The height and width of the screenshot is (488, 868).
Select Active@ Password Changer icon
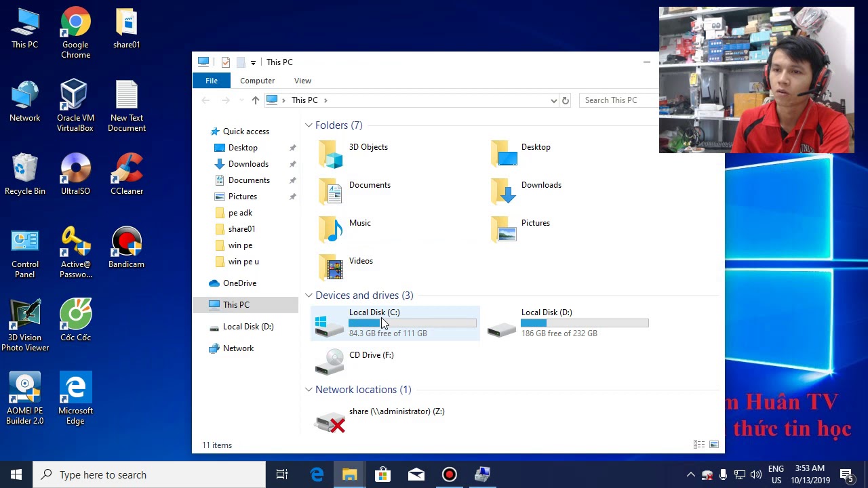[75, 253]
